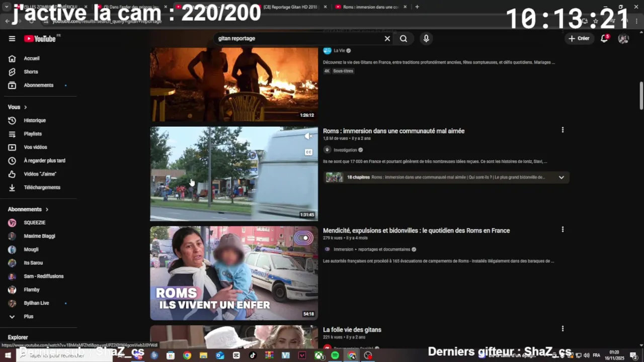
Task: Switch to the Roms : immersion browser tab
Action: [x=371, y=7]
